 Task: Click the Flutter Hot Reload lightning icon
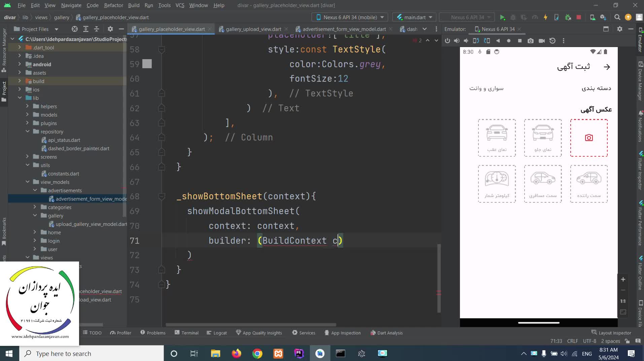545,17
